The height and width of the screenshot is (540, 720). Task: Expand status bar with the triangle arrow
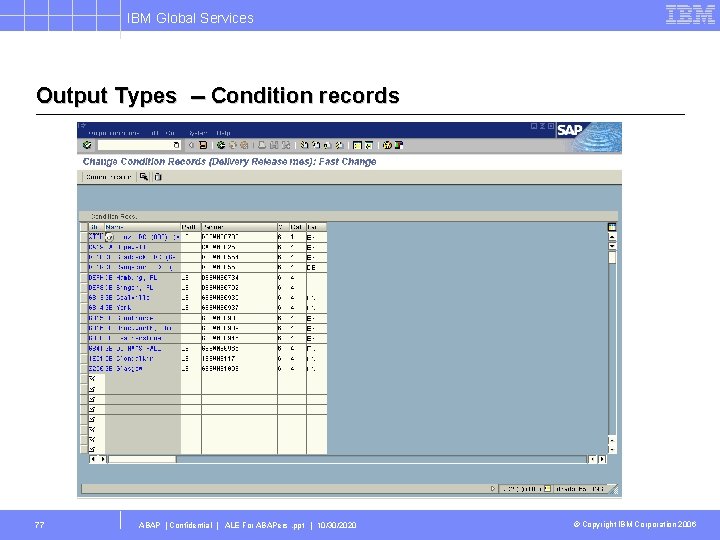[493, 489]
